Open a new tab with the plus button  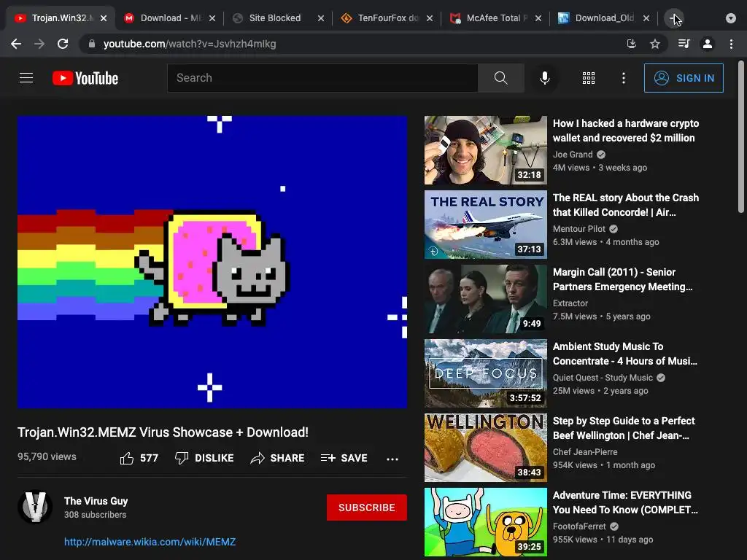click(673, 18)
